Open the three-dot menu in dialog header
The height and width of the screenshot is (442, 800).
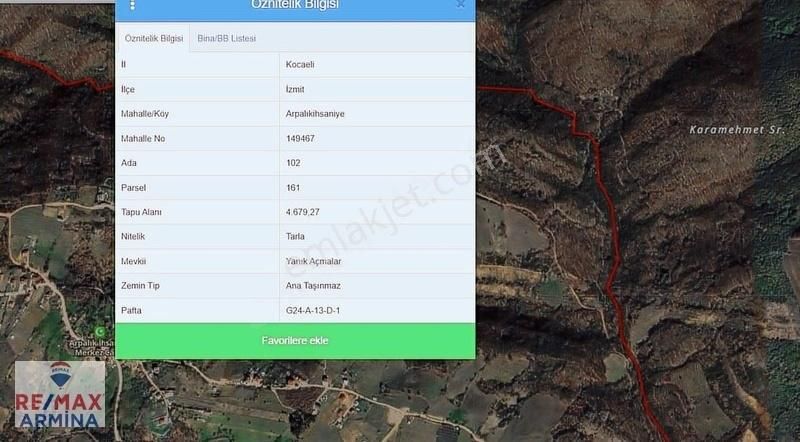(133, 5)
